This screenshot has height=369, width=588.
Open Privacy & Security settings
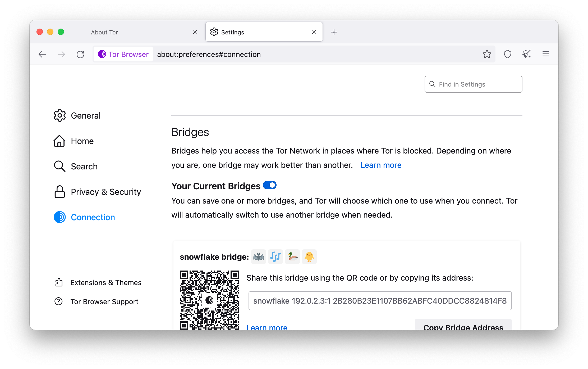pyautogui.click(x=97, y=192)
